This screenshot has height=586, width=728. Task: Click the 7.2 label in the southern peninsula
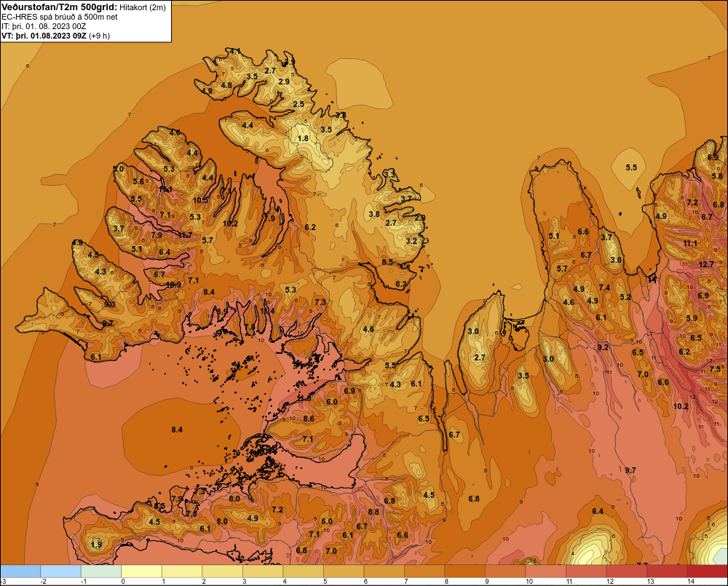coord(277,510)
